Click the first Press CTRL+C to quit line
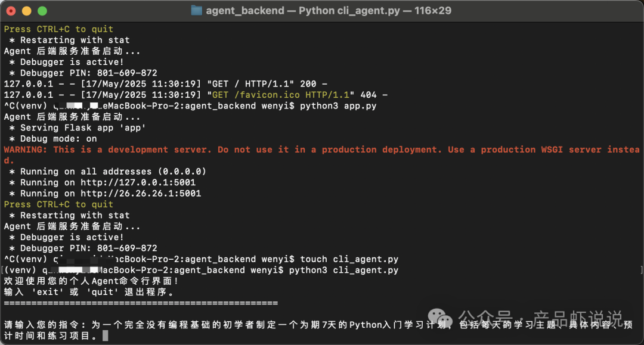This screenshot has height=345, width=644. click(x=58, y=29)
